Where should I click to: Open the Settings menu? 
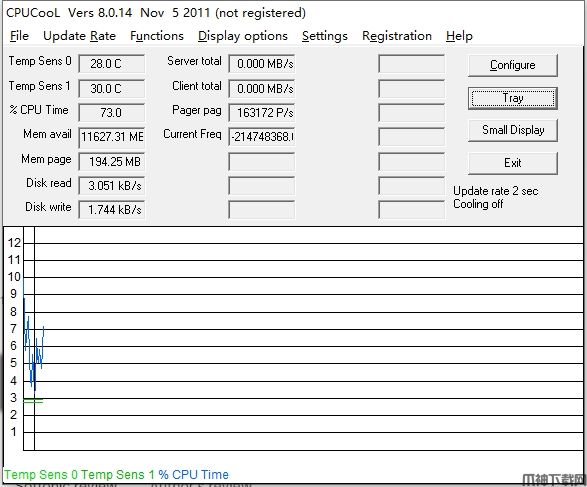(x=325, y=36)
